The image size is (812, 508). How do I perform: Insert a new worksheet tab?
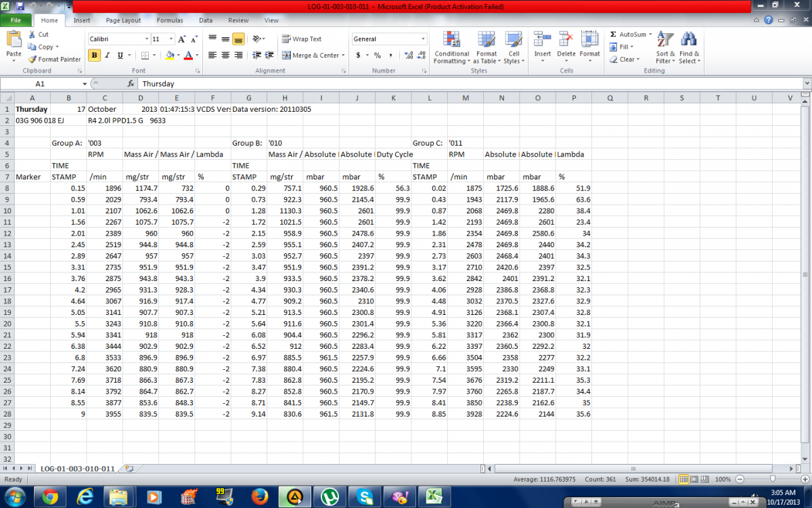click(x=129, y=468)
